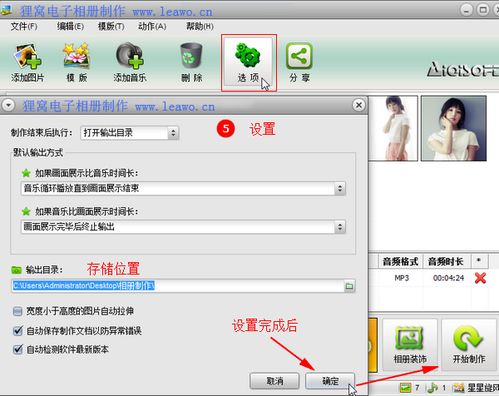Toggle 宽度小于高度的图片自动拉伸 checkbox
Viewport: 499px width, 396px height.
(x=17, y=311)
